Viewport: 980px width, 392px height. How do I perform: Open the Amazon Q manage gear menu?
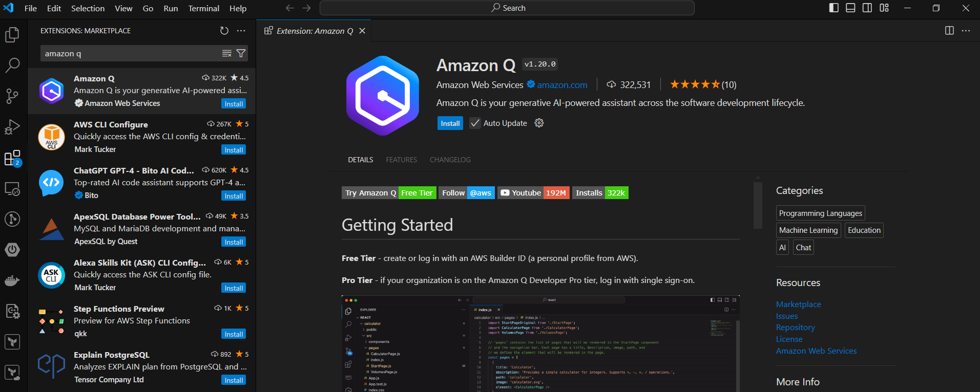(x=539, y=123)
